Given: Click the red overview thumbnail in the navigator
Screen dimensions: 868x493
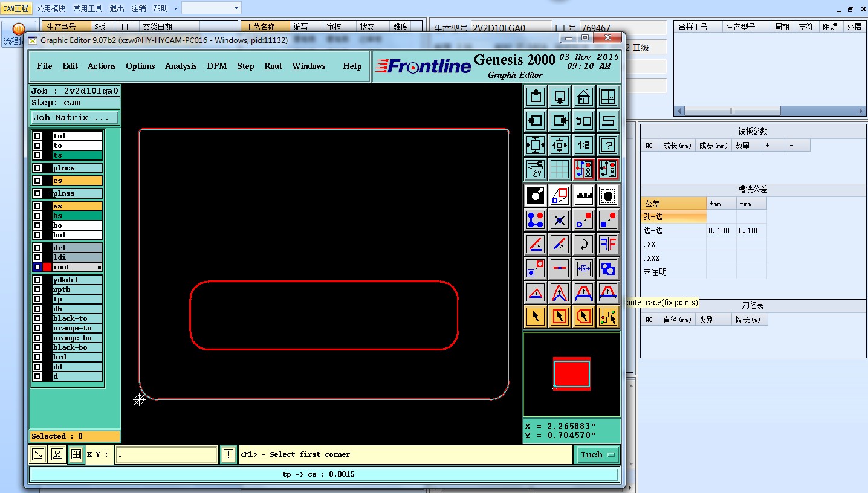Looking at the screenshot, I should click(571, 374).
